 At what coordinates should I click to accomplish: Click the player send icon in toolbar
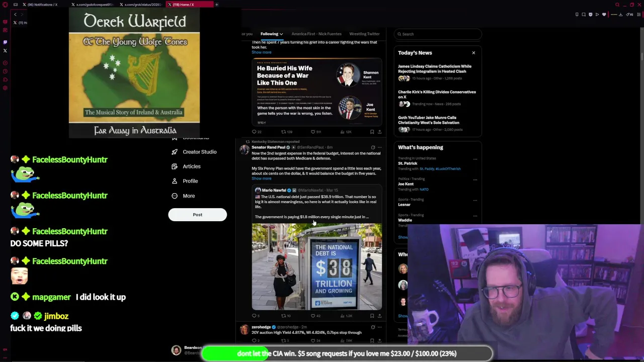(x=597, y=15)
